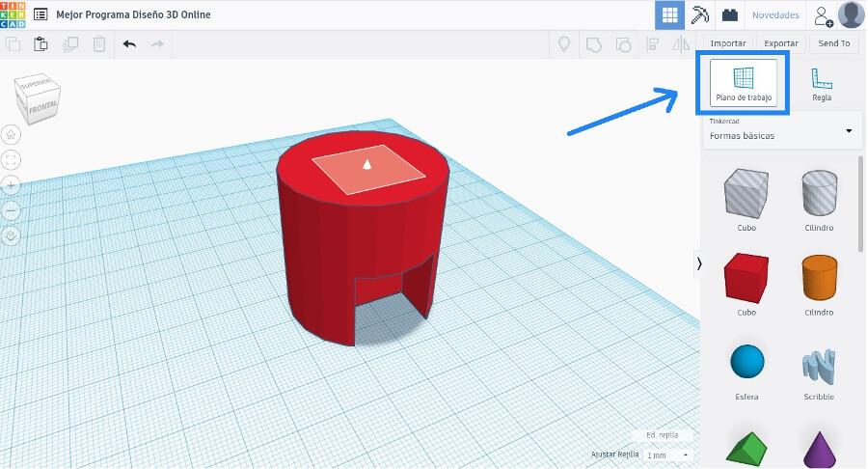The image size is (868, 469).
Task: Zoom in with the plus button
Action: point(11,184)
